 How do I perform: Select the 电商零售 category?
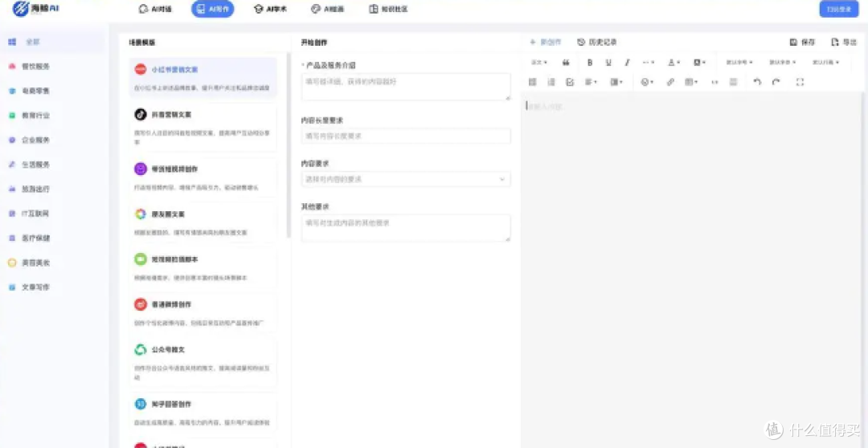click(x=30, y=91)
